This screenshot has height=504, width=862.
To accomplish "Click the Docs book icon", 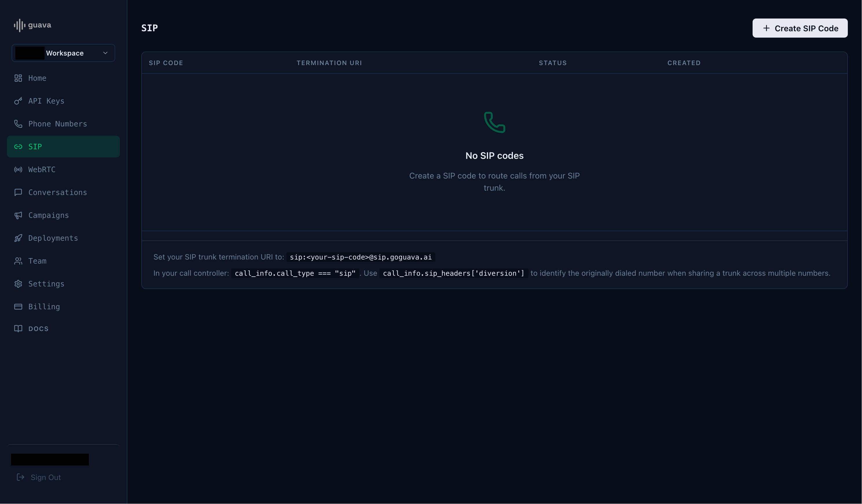I will [x=18, y=329].
